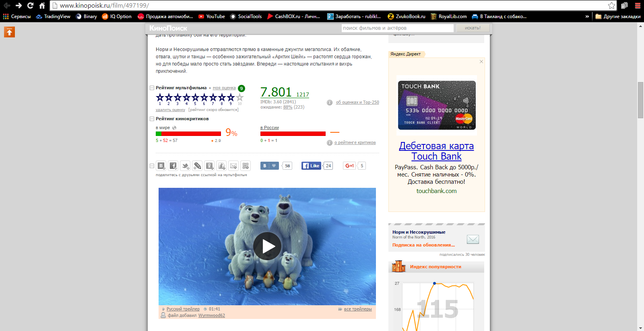Open 'Сервисы' apps bookmark
Screen dimensions: 644x331
click(17, 16)
